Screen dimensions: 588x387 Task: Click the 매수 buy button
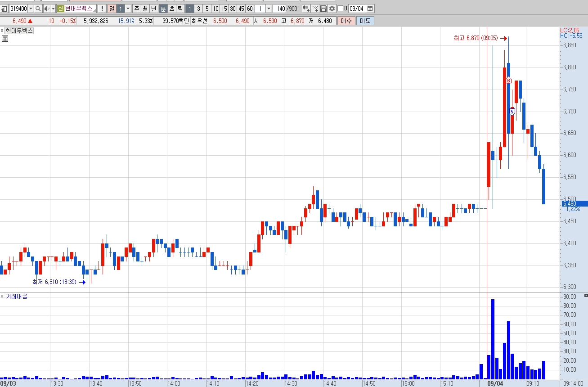pos(346,21)
